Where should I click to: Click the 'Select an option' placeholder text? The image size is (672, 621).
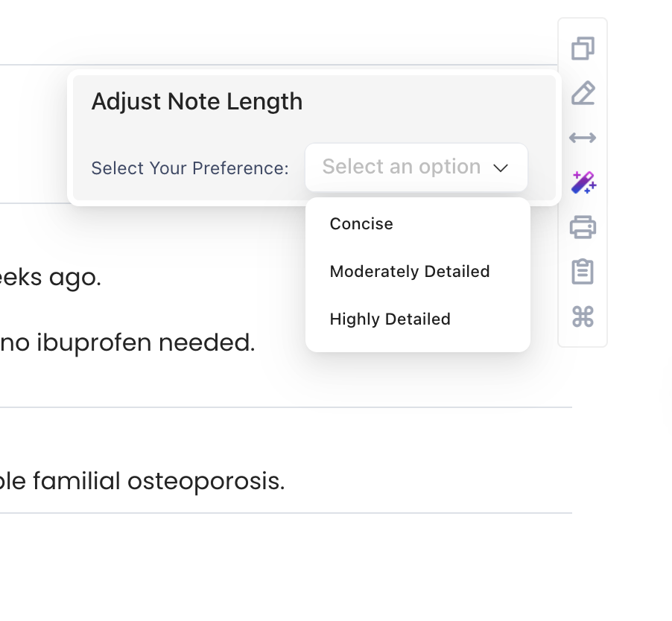click(401, 168)
